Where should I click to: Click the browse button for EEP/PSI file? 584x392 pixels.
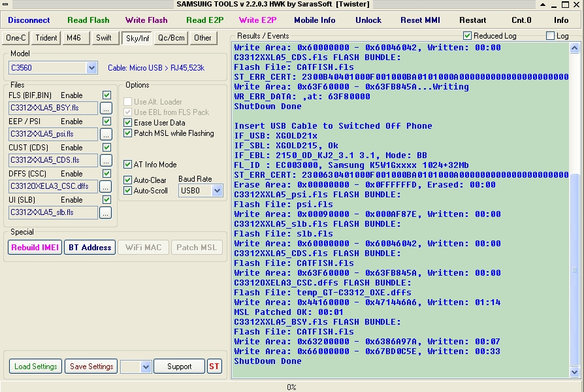[x=106, y=134]
